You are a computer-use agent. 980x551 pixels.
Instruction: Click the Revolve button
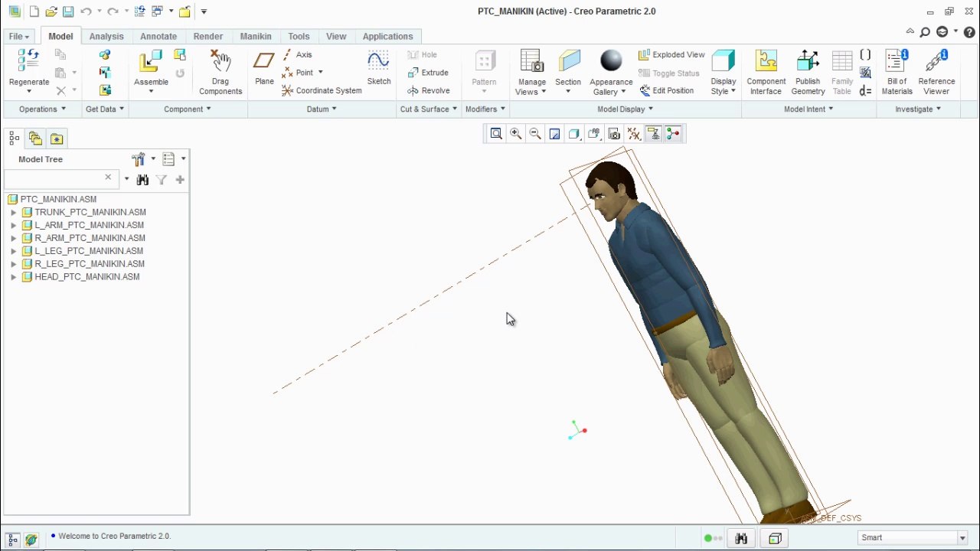pyautogui.click(x=428, y=90)
